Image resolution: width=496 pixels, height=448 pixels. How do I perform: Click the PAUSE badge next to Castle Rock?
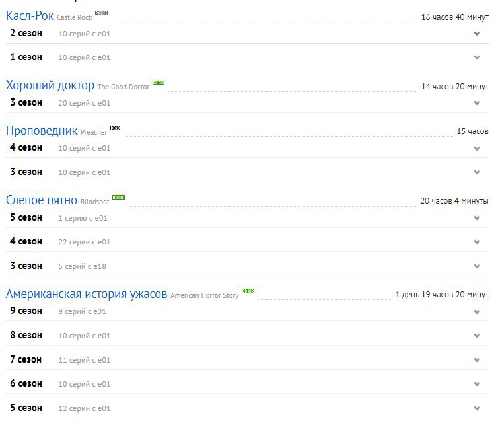(x=101, y=13)
